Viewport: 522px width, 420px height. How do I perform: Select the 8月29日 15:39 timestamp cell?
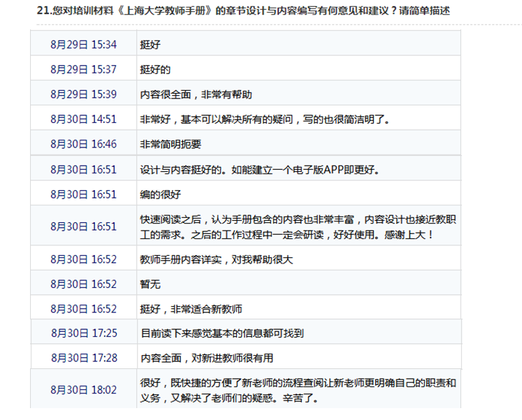pyautogui.click(x=83, y=94)
